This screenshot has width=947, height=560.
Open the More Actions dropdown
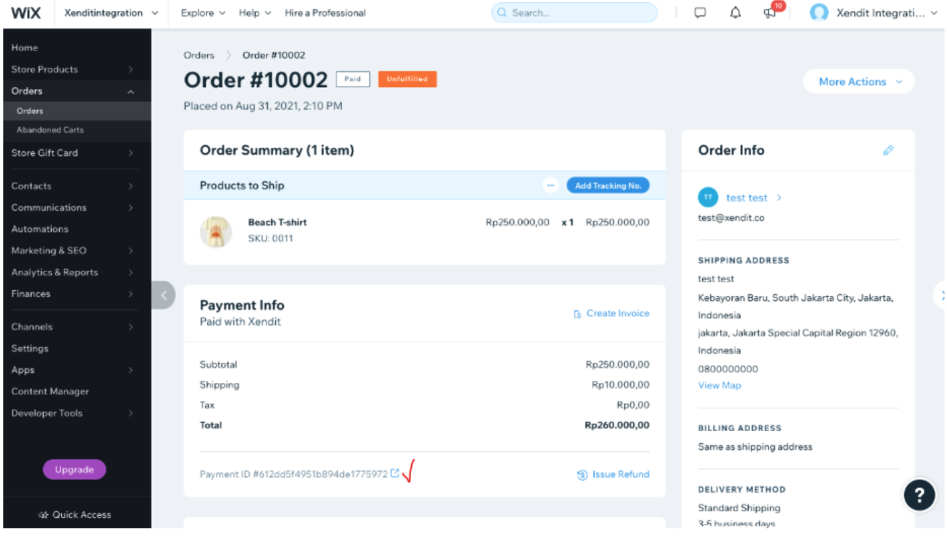pos(858,81)
